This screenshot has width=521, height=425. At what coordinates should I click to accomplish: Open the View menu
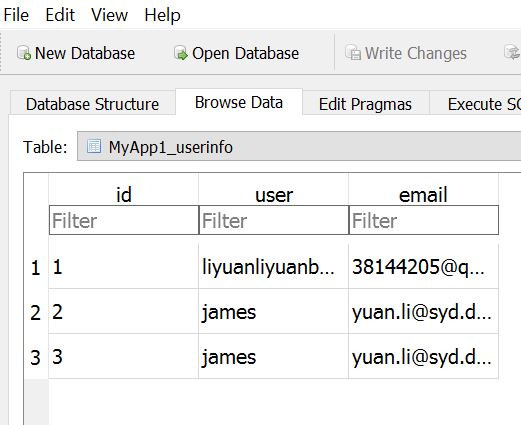(x=109, y=15)
